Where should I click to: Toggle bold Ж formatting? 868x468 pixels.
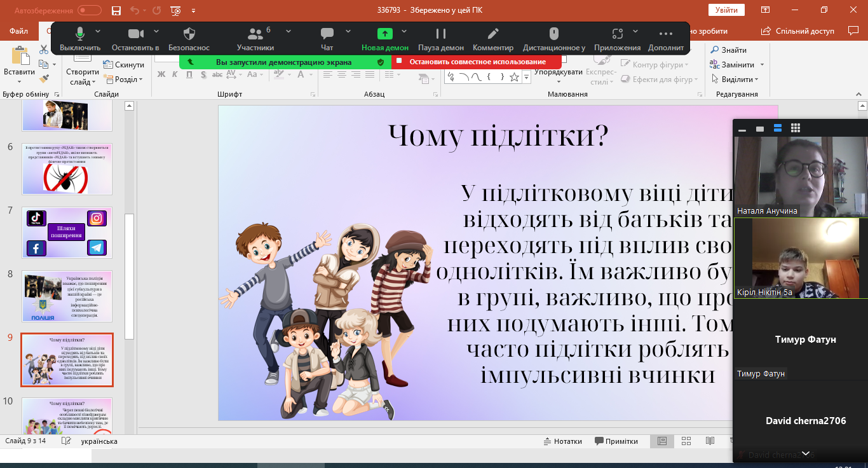161,74
